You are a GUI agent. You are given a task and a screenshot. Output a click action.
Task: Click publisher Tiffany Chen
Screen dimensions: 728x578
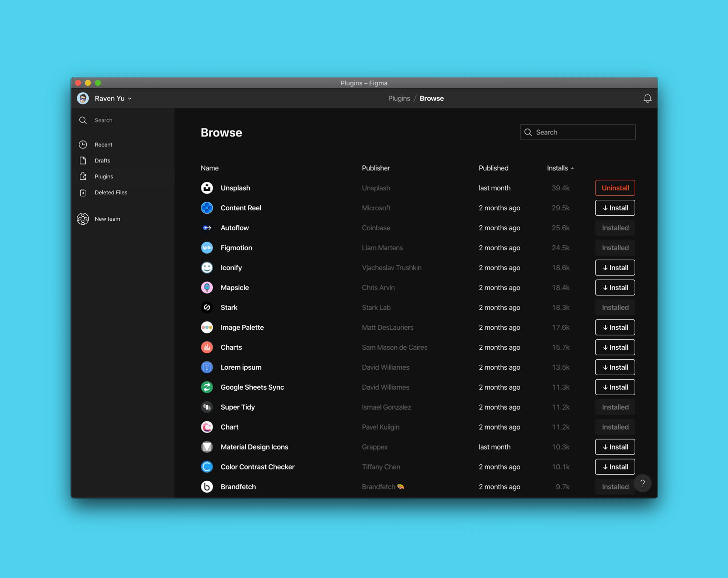coord(381,467)
